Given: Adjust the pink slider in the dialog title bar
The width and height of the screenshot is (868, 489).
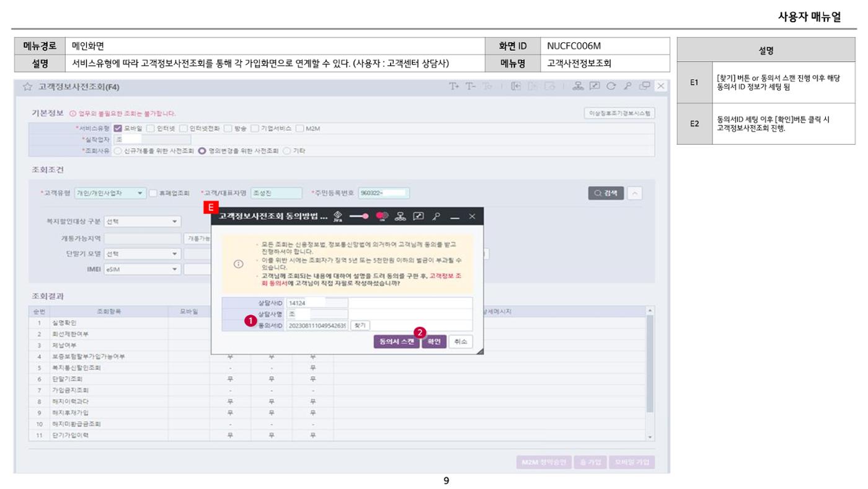Looking at the screenshot, I should [359, 215].
